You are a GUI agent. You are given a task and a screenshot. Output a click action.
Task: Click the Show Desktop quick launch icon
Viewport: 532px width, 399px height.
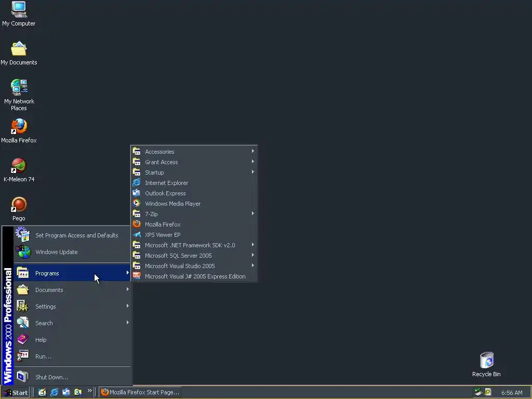coord(42,392)
